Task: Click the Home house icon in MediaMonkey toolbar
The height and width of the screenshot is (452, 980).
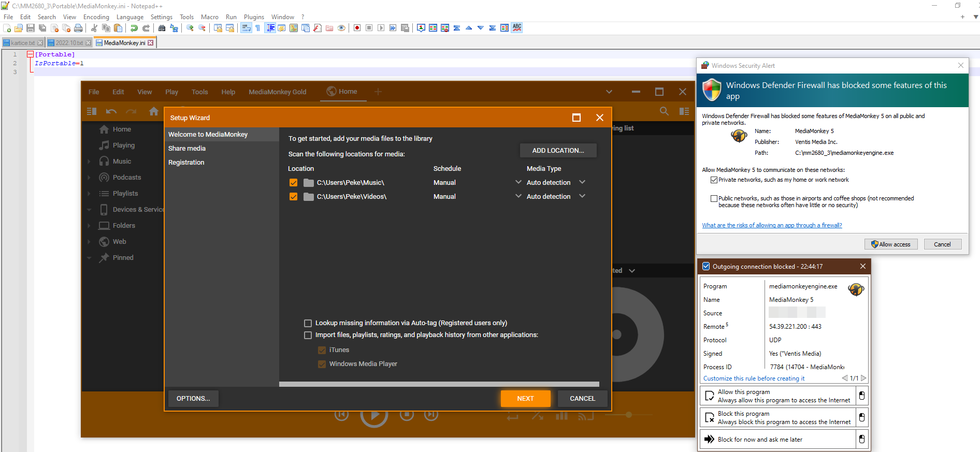Action: pos(153,111)
